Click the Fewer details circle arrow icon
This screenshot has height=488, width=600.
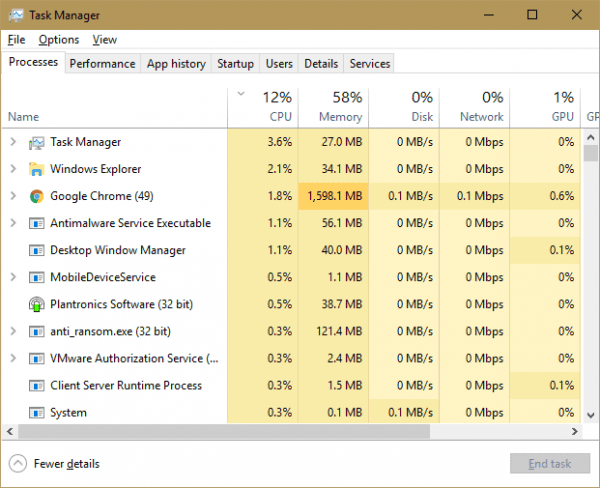pos(18,464)
